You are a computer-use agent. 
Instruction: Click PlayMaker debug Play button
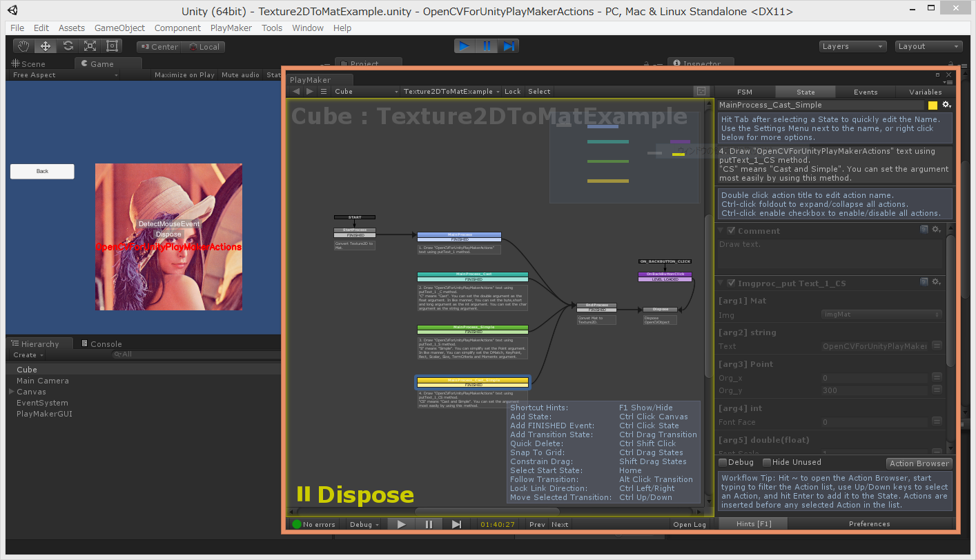tap(401, 524)
